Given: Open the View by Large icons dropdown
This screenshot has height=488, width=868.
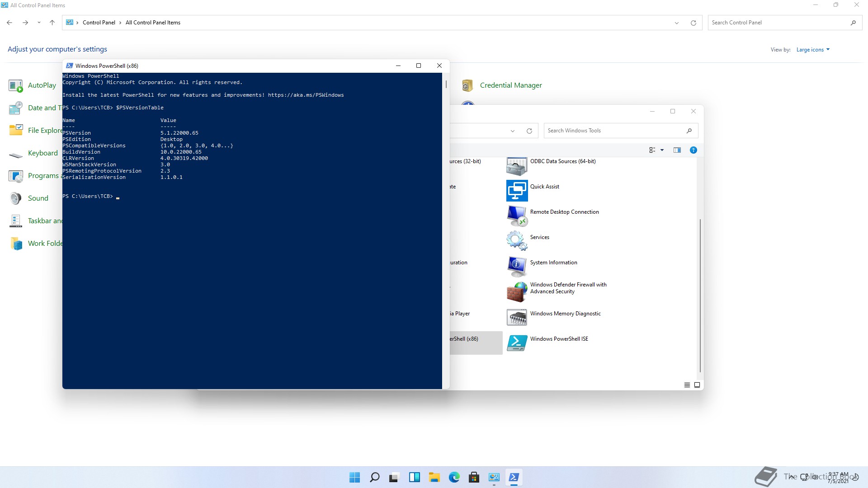Looking at the screenshot, I should tap(813, 50).
